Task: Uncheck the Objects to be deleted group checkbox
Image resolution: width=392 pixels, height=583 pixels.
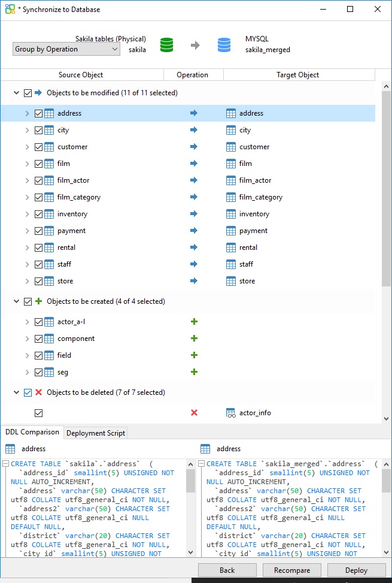Action: pos(28,392)
